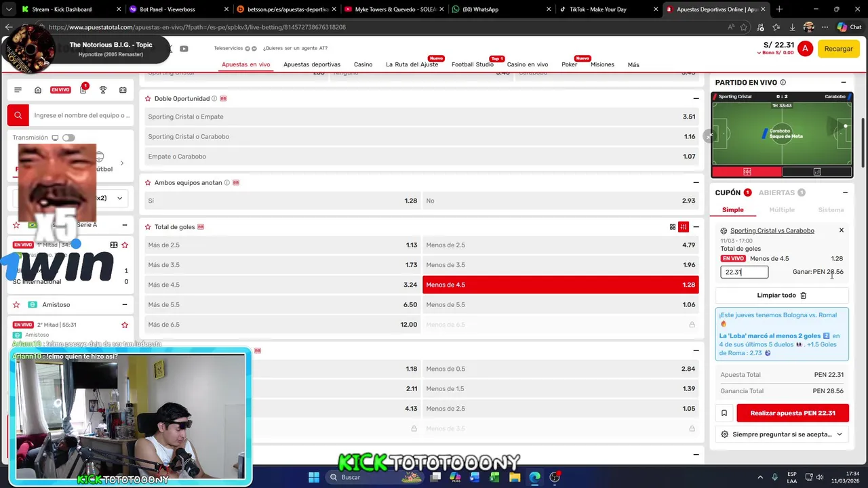Open field tracker icon on SC Internacional match

(114, 245)
